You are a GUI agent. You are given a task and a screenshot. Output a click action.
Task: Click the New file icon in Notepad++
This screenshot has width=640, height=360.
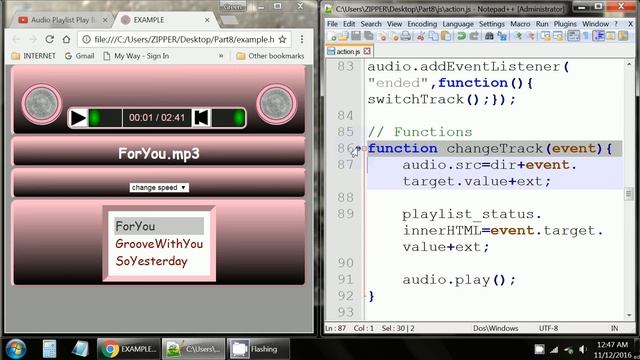click(333, 36)
